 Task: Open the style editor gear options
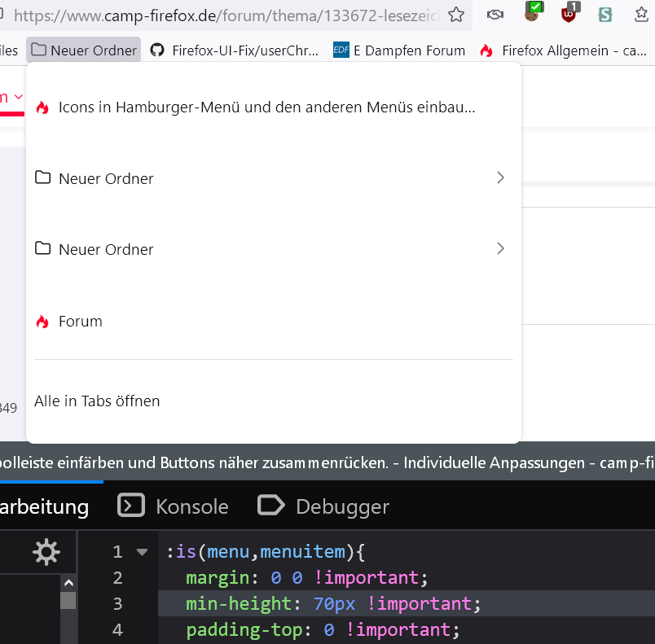coord(46,553)
